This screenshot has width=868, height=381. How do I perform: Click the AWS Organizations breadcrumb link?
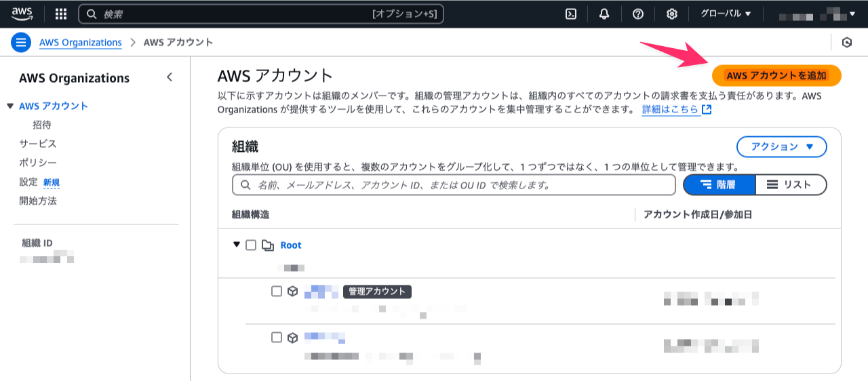(81, 43)
